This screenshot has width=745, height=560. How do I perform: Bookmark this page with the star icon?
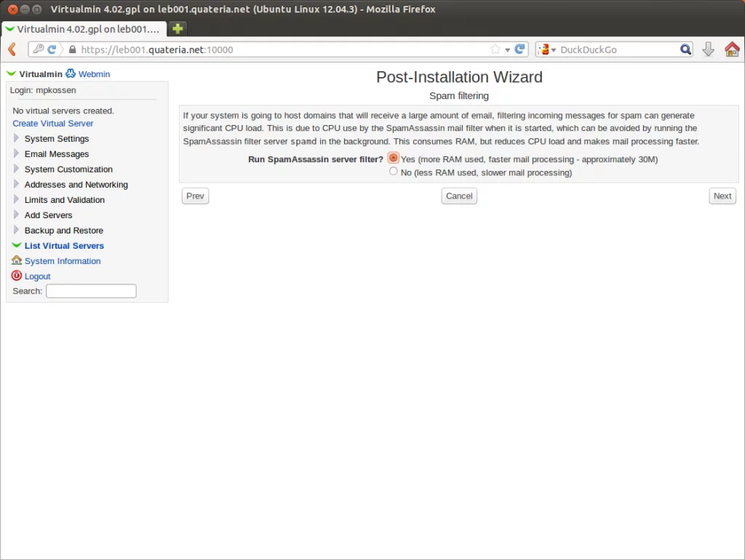495,49
